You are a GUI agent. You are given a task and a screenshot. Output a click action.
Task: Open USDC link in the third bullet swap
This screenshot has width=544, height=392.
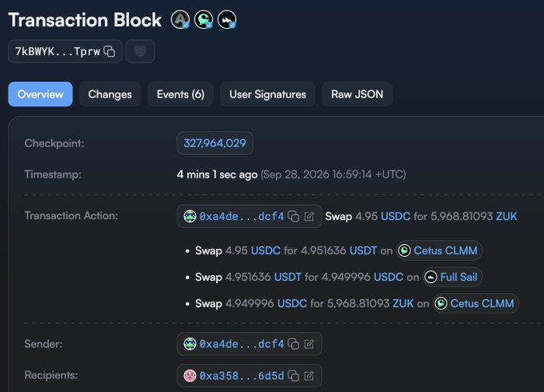click(x=292, y=303)
